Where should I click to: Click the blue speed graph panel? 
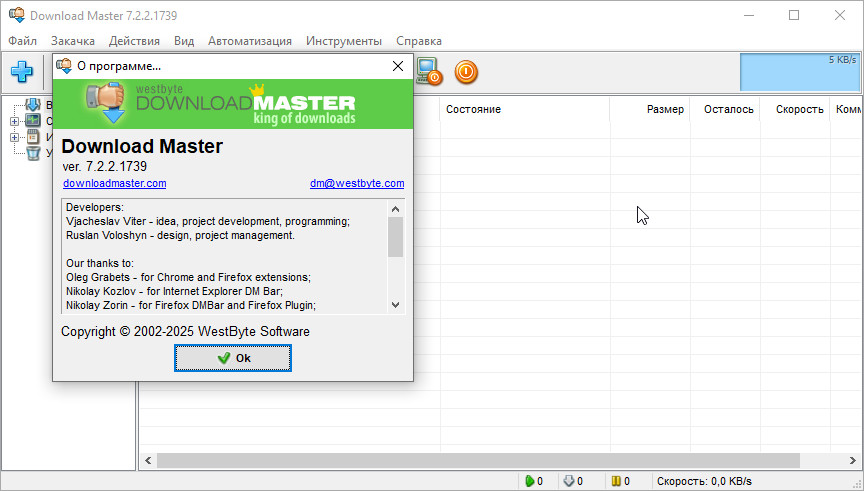point(799,72)
